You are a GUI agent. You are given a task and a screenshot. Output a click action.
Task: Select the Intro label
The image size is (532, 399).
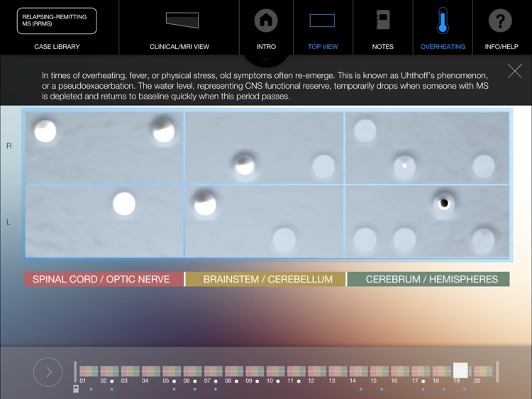[x=266, y=47]
